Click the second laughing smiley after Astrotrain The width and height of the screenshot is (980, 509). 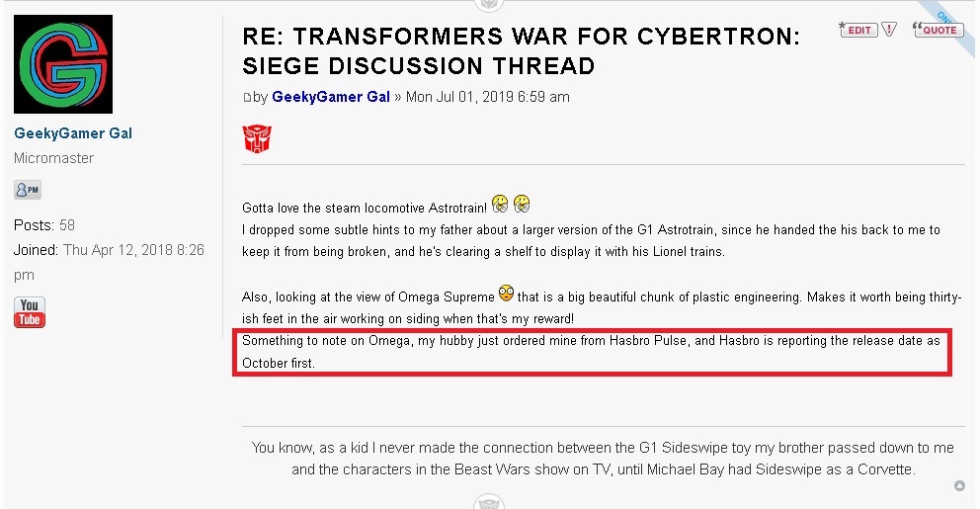coord(522,206)
